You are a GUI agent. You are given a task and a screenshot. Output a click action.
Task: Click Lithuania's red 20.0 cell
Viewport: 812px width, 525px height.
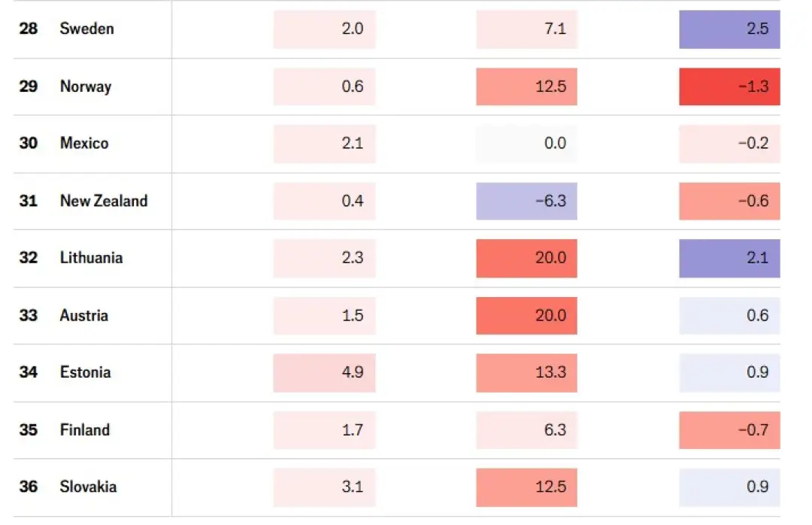(526, 258)
